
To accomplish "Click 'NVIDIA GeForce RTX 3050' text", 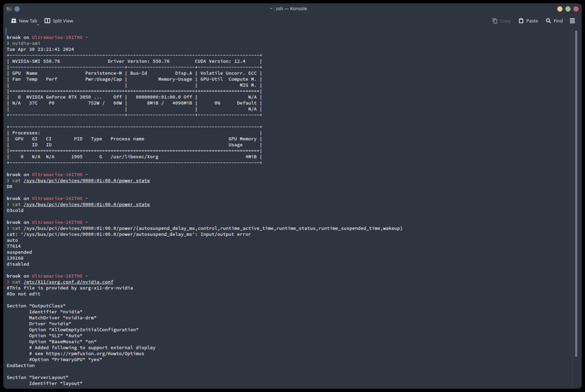I will (58, 97).
